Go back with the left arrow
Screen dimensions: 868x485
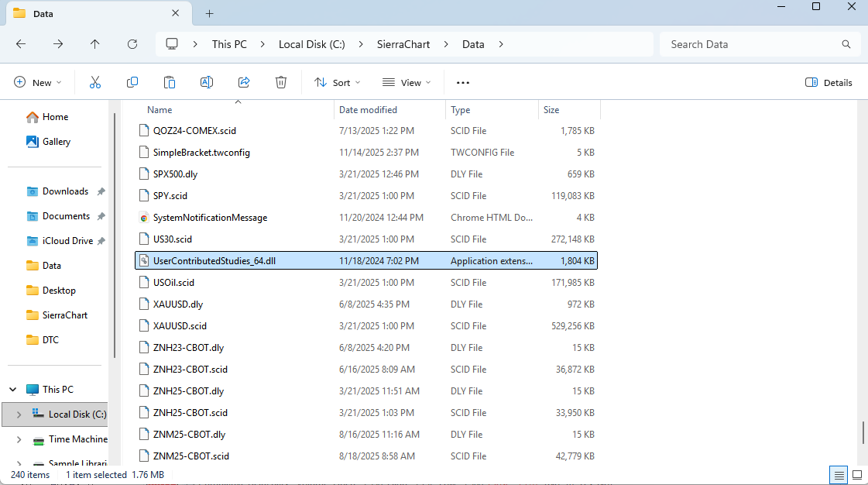[21, 44]
